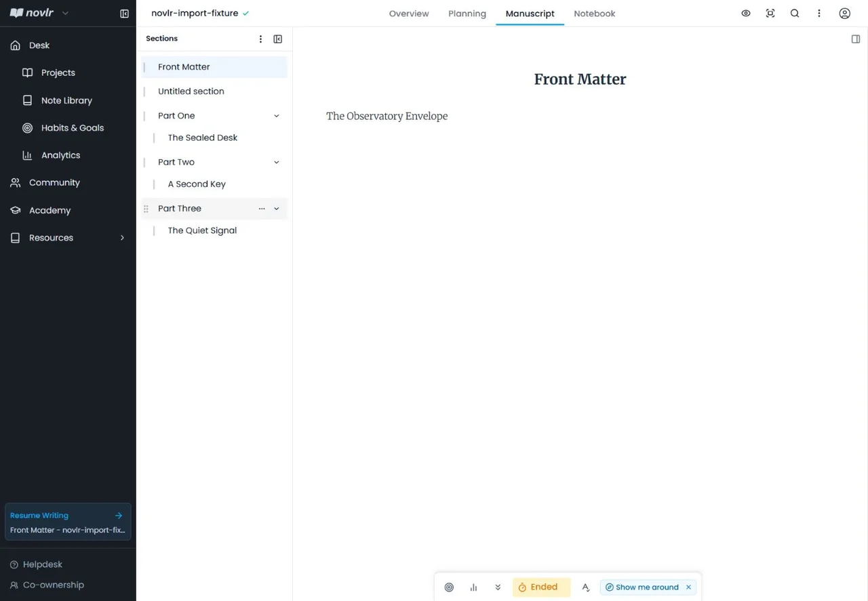
Task: Click the double chevron down icon
Action: (498, 587)
